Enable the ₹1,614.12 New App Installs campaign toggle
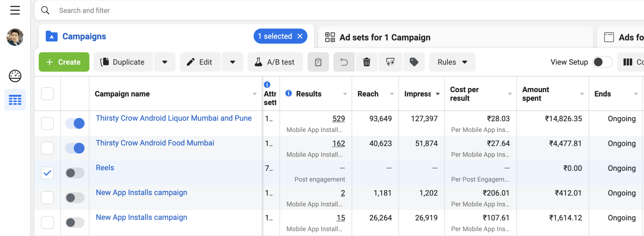Viewport: 644px width, 236px height. click(x=75, y=223)
